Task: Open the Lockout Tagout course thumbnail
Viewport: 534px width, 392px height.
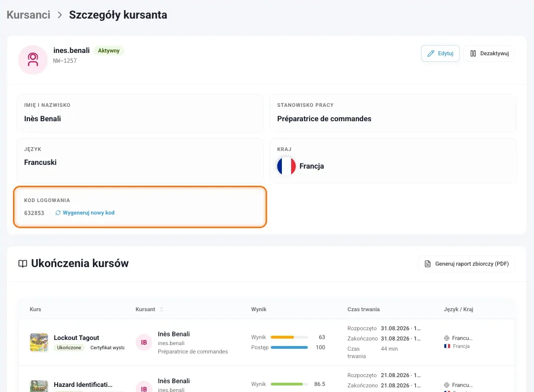Action: tap(39, 342)
